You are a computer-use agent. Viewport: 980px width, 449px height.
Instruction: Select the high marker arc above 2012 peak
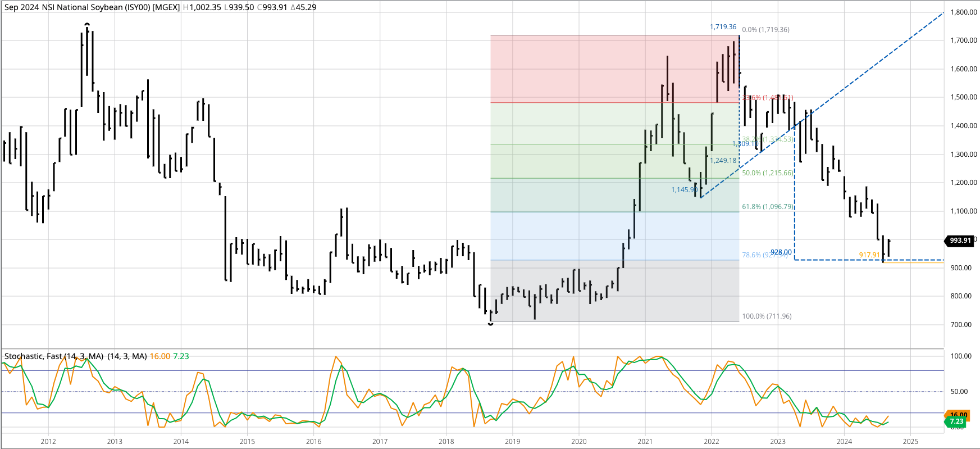point(87,24)
